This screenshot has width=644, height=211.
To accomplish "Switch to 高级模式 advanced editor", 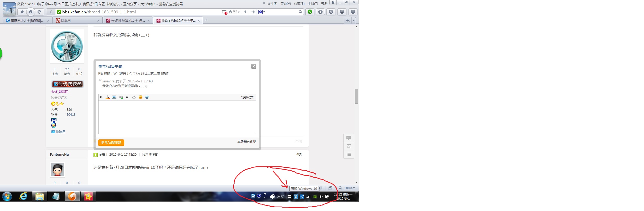I will click(x=247, y=97).
